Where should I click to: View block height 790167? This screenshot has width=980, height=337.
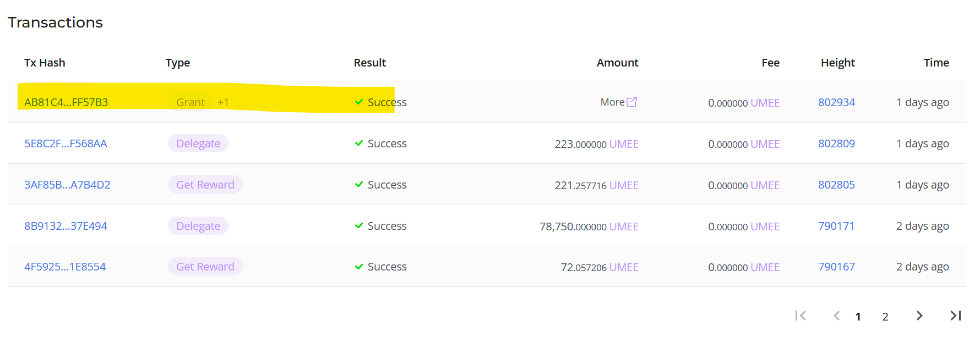(836, 267)
